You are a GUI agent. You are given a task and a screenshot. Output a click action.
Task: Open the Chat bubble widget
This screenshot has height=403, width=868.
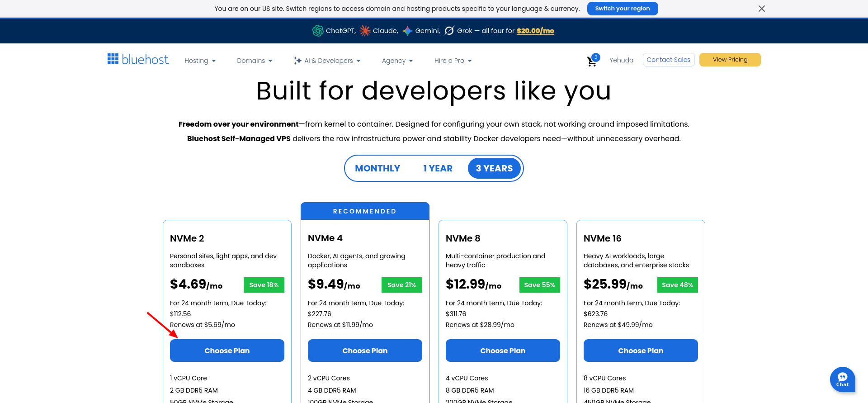pos(842,379)
